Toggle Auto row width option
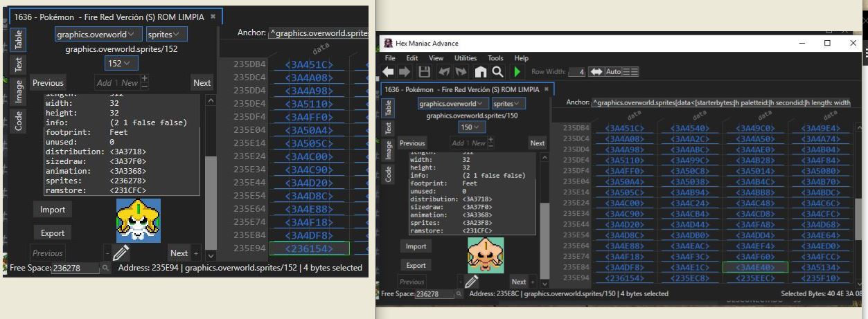The width and height of the screenshot is (868, 319). (x=613, y=72)
